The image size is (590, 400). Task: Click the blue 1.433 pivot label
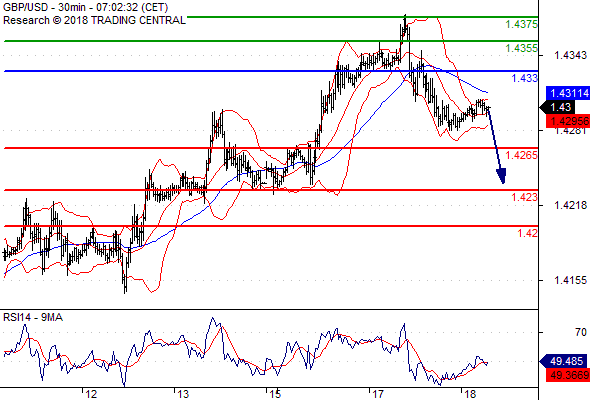pos(525,78)
